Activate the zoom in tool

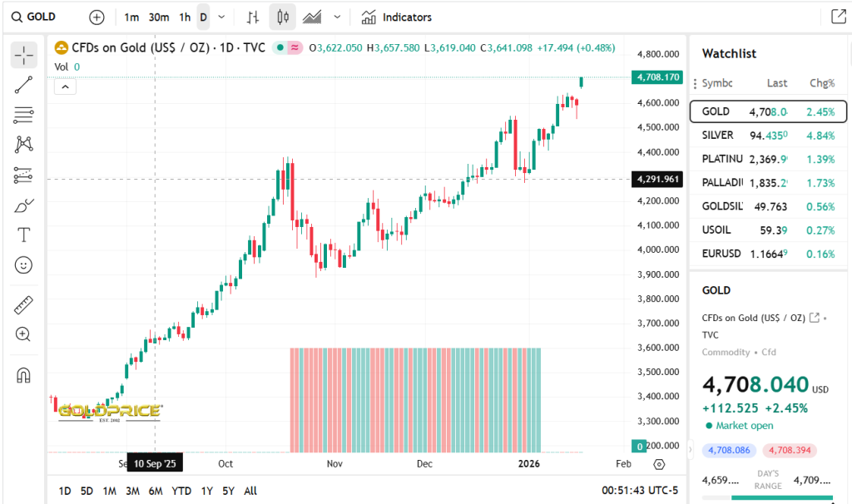tap(23, 334)
